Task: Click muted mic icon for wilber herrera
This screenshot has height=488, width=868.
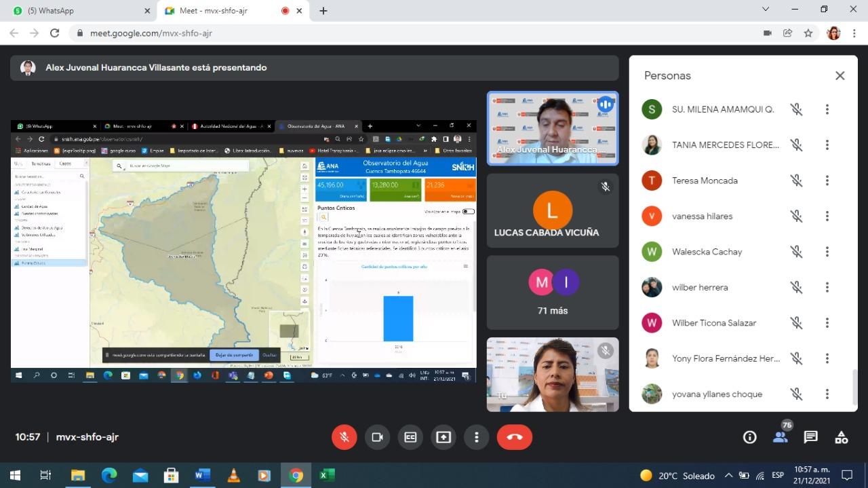Action: point(797,287)
